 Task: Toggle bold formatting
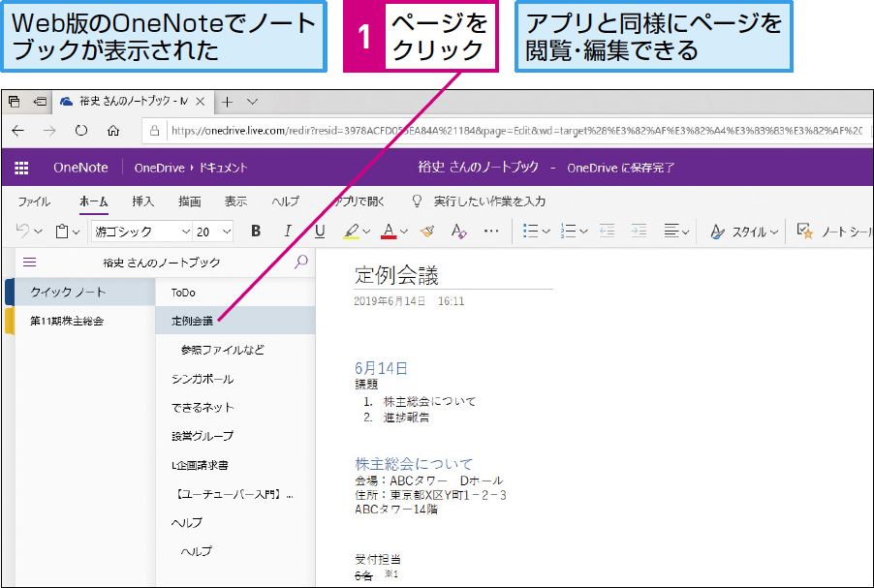(256, 231)
